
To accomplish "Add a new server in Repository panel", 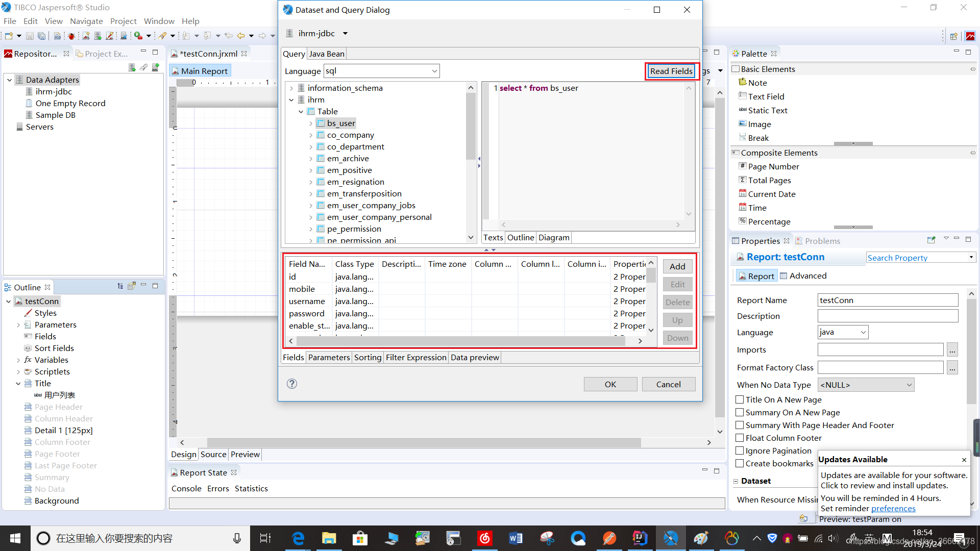I will click(x=156, y=67).
